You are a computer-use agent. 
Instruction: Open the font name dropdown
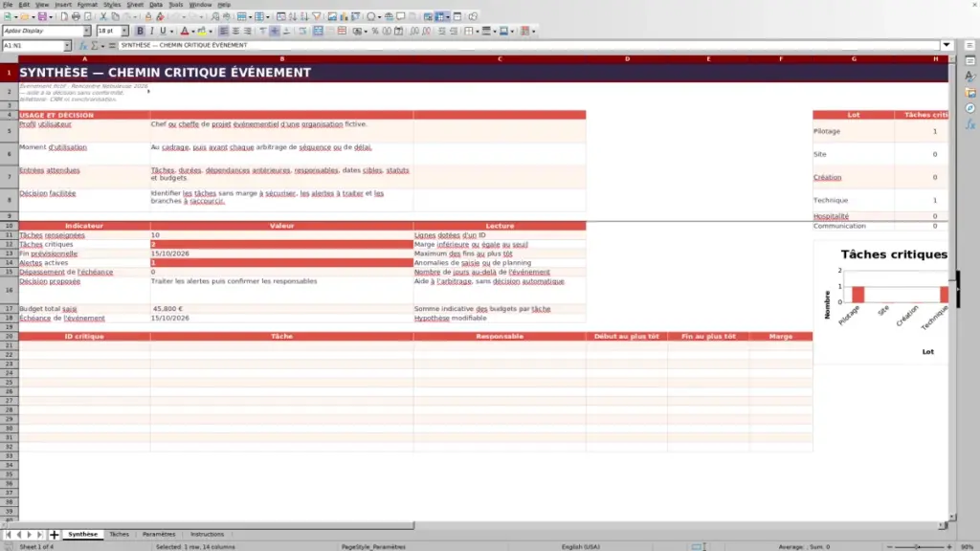pyautogui.click(x=87, y=31)
